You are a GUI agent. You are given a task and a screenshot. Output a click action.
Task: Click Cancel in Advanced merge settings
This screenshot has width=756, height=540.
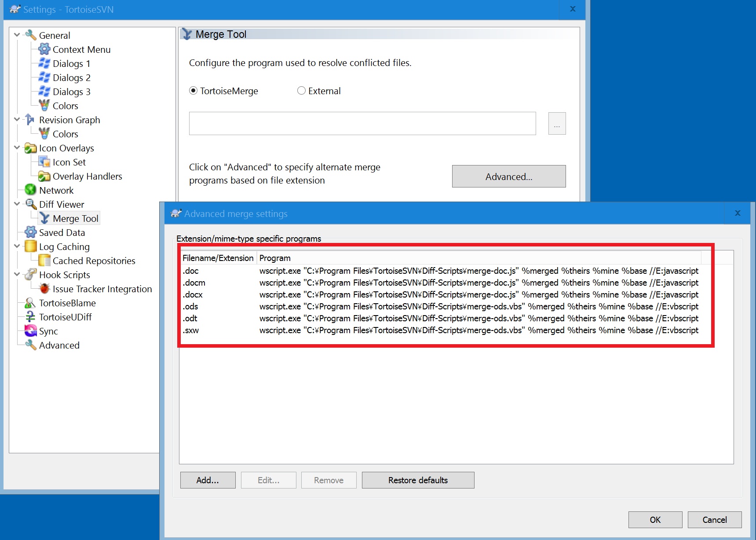pos(715,520)
